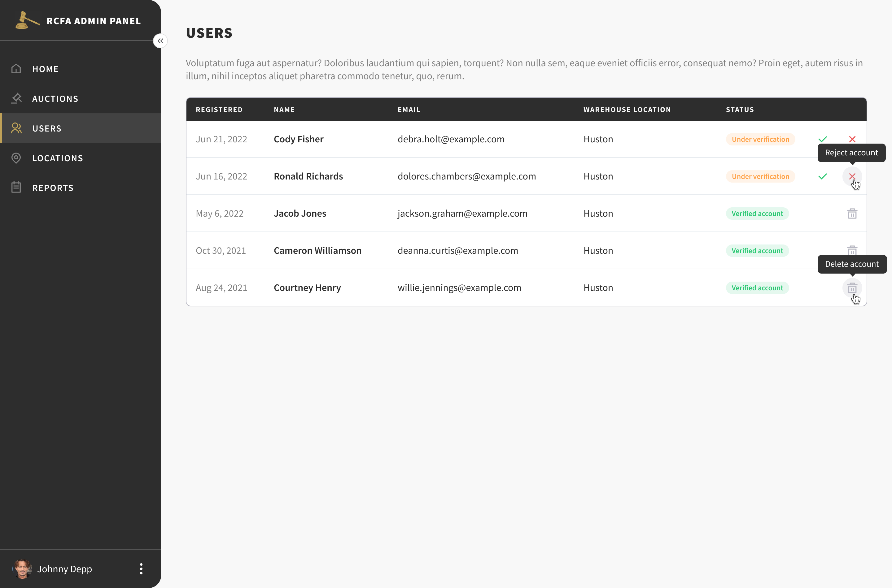892x588 pixels.
Task: Click Johnny Depp's avatar photo
Action: 22,569
